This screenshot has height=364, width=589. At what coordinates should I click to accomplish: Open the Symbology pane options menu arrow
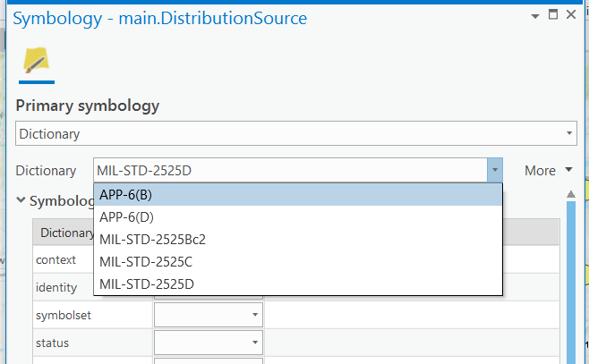click(x=535, y=16)
